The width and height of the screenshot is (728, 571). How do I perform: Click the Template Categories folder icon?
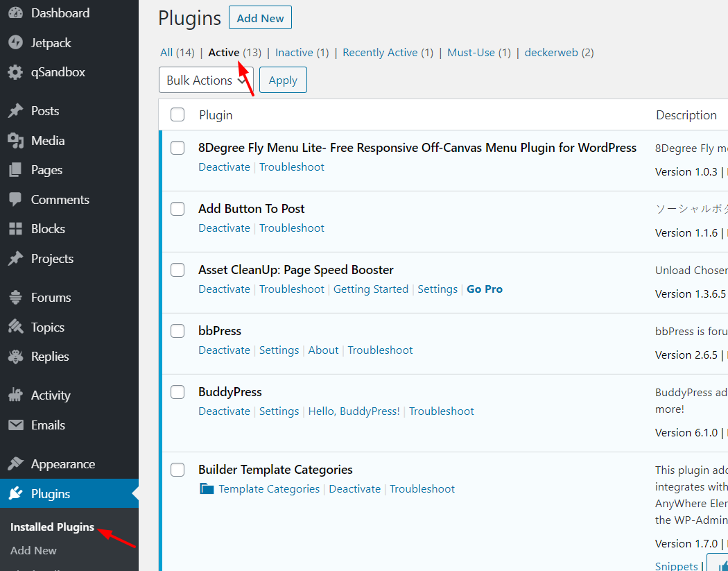[207, 488]
